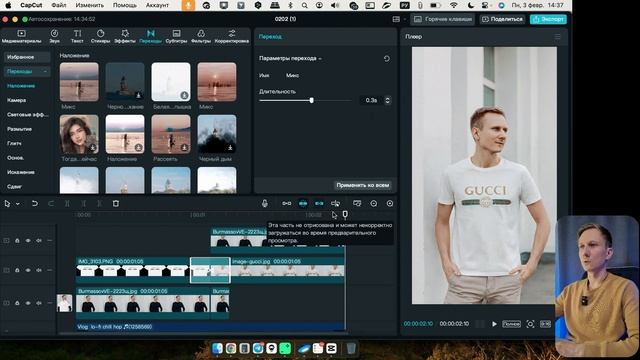Select the Искажение transition category

click(21, 172)
